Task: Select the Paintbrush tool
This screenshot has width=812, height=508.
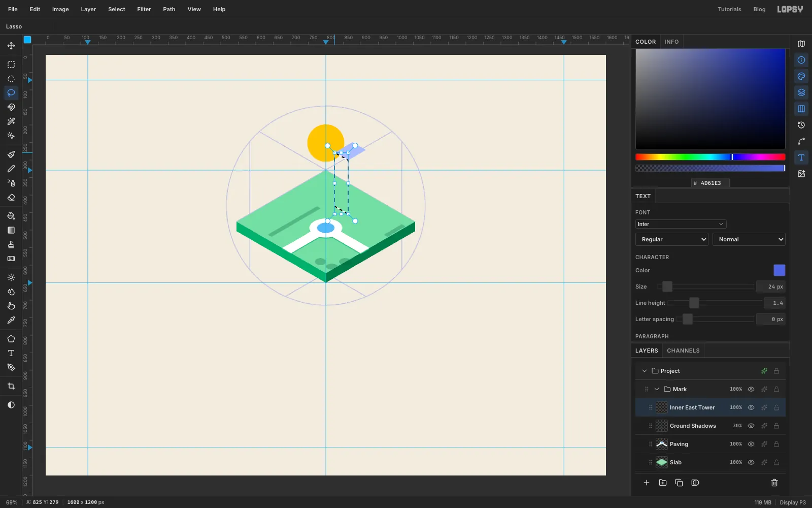Action: tap(11, 154)
